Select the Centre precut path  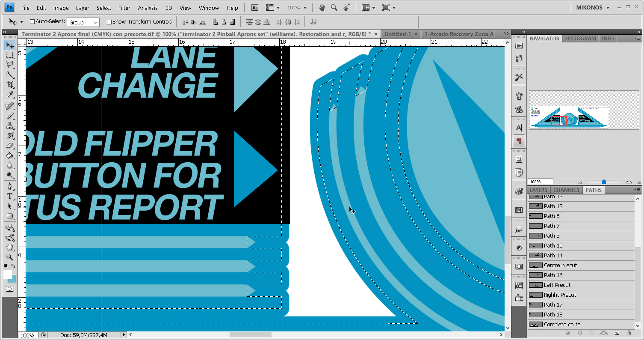point(560,265)
